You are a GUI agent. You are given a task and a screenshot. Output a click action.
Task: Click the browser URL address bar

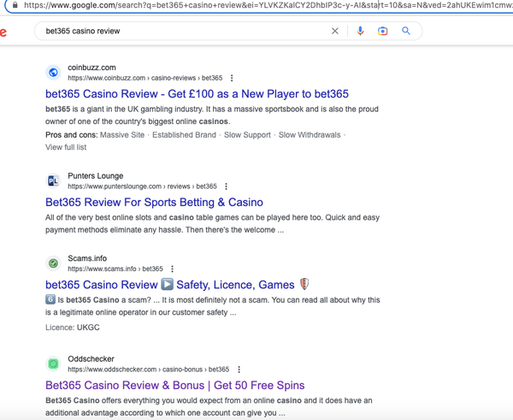click(256, 5)
